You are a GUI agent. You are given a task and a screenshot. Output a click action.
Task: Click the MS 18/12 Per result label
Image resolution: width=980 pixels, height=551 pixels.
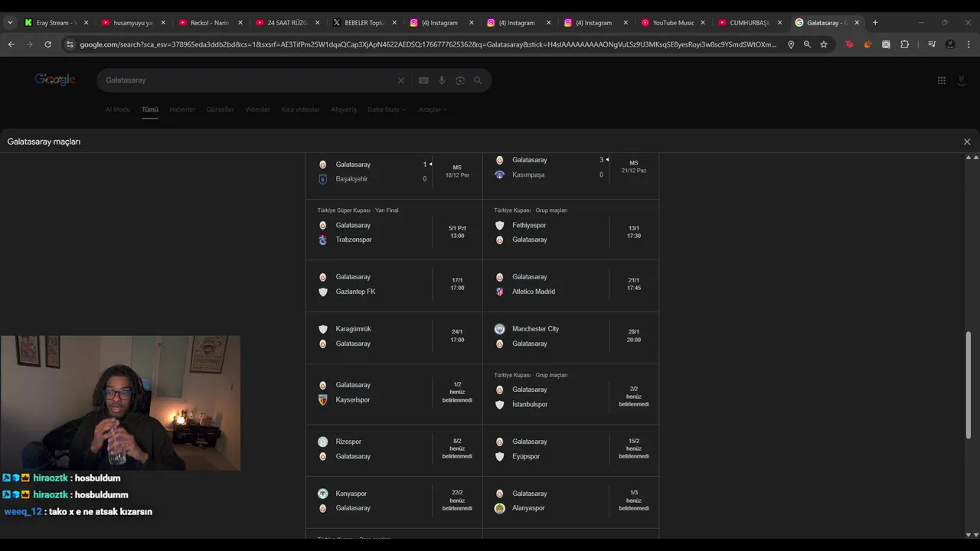pos(457,171)
